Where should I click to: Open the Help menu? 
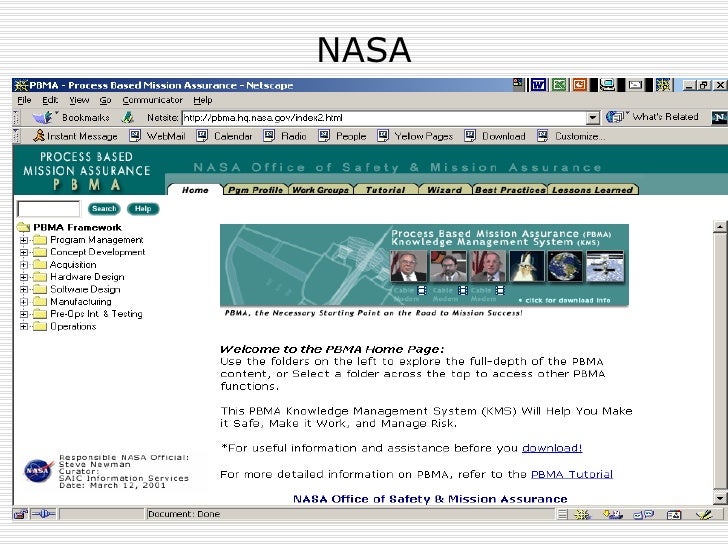tap(202, 100)
